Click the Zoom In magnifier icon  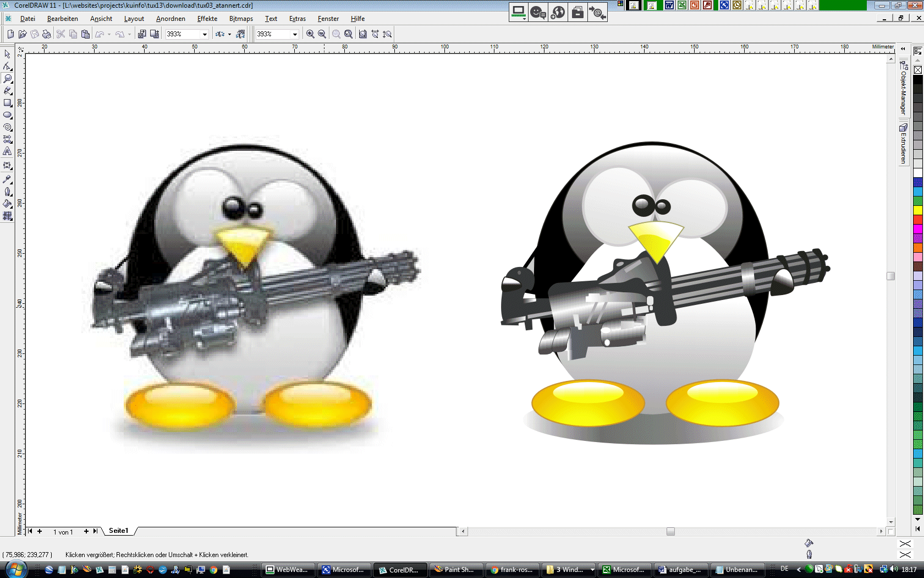[310, 34]
